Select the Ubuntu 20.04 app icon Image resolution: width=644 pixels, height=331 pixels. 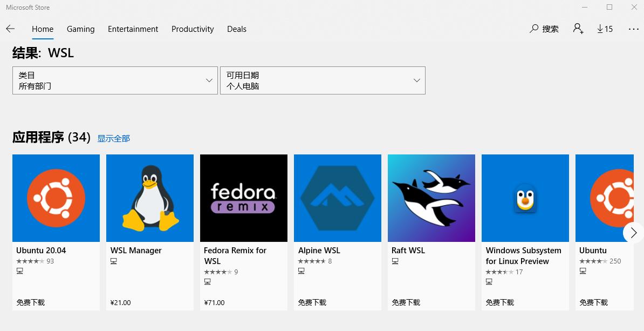point(56,198)
